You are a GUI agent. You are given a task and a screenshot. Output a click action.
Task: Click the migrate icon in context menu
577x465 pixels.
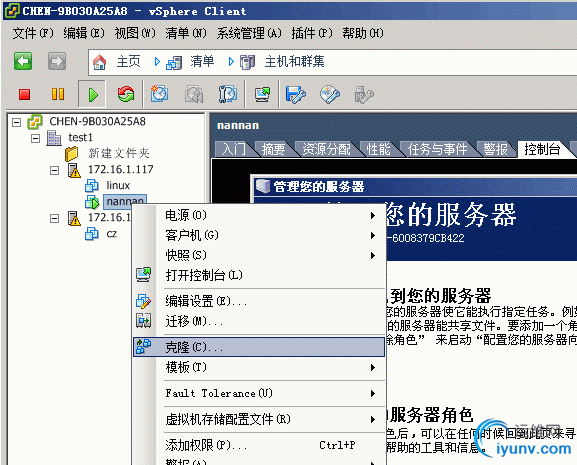click(x=144, y=320)
